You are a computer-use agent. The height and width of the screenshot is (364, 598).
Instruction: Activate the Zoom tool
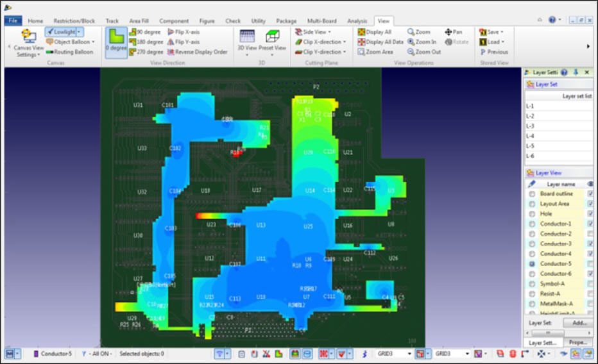(x=419, y=32)
